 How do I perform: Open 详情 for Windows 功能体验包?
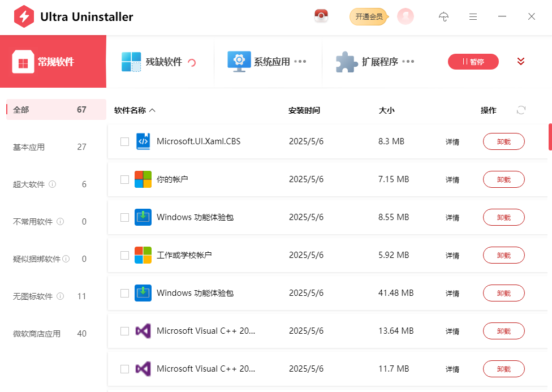point(452,217)
